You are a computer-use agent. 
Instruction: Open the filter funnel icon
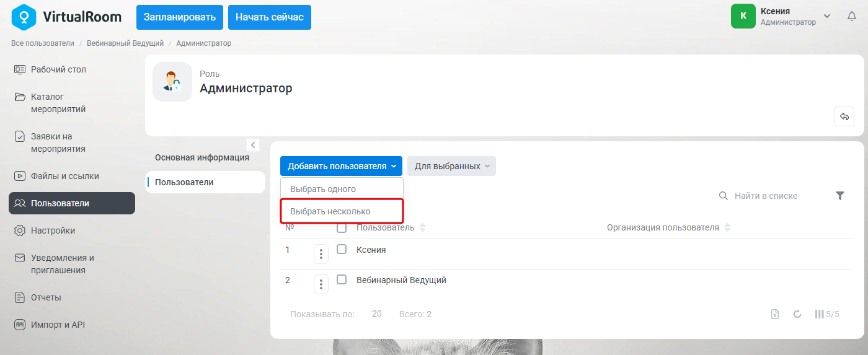840,196
